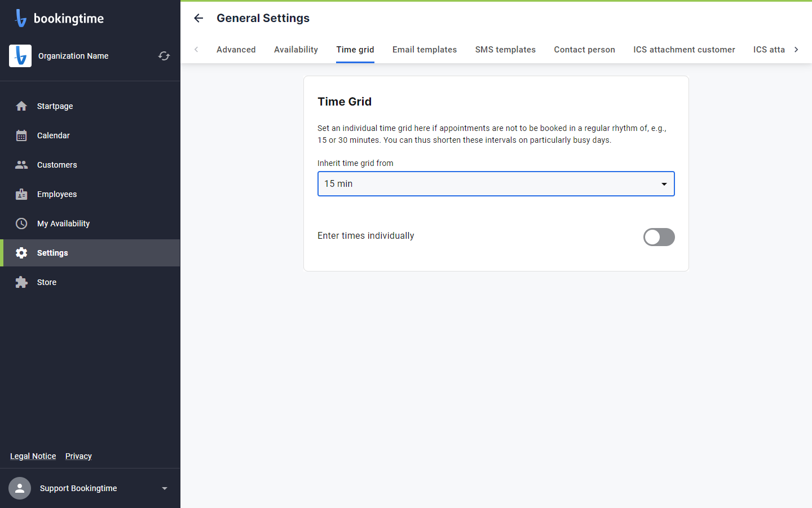Go back using the arrow icon
Screen dimensions: 812x508
point(198,18)
